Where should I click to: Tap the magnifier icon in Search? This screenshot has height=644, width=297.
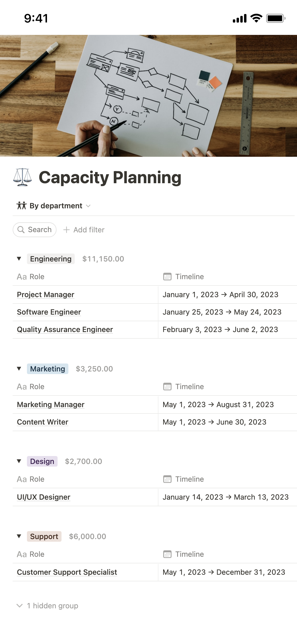coord(21,230)
